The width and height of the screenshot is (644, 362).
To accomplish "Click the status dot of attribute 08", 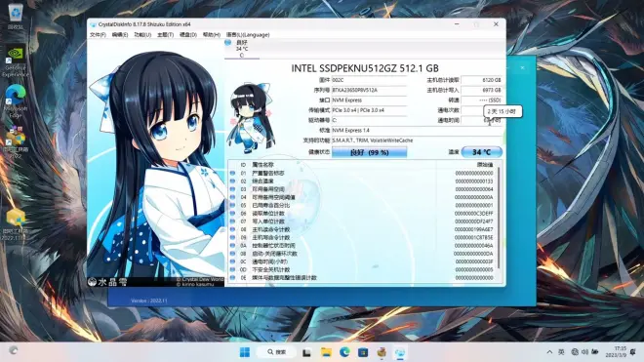I will (x=232, y=229).
